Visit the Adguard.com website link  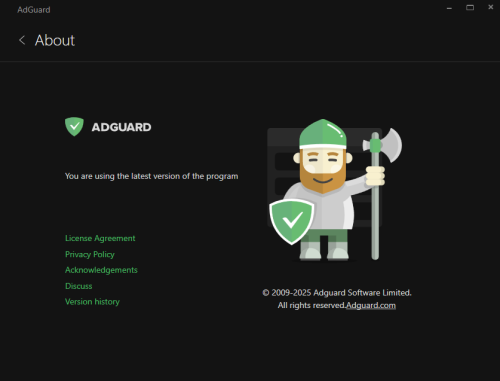(371, 305)
